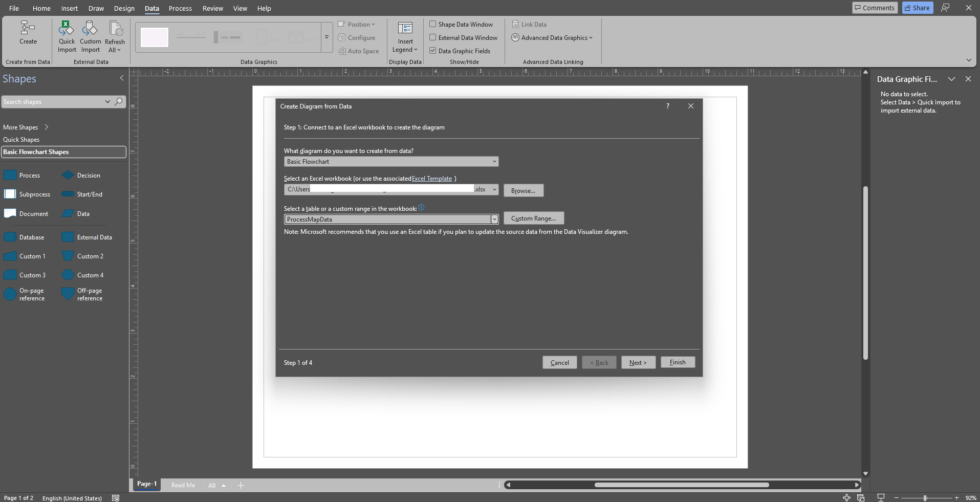Switch to the Design tab

point(124,8)
